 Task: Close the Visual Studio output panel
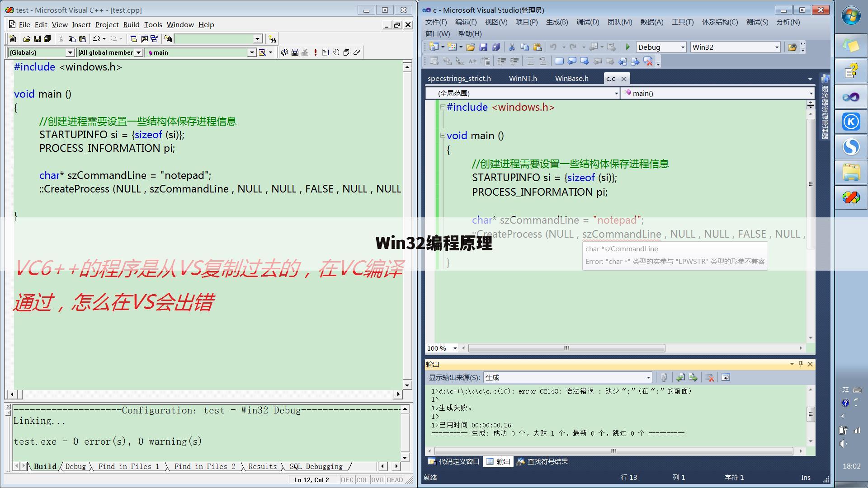tap(810, 364)
